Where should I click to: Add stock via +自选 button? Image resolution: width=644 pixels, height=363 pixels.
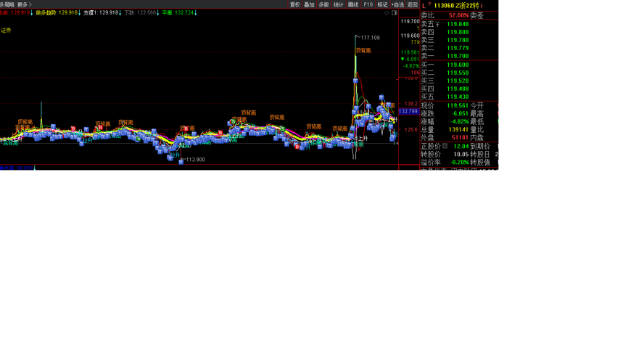(397, 4)
